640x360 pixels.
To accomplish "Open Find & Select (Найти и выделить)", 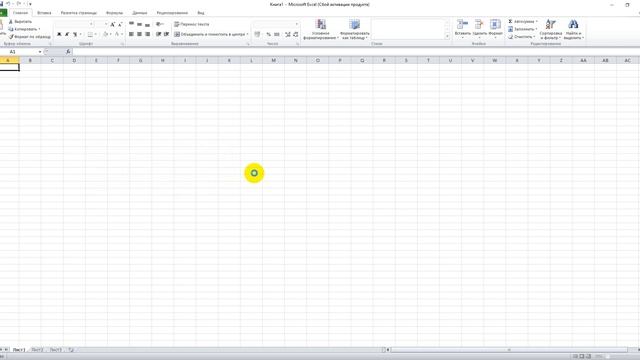I will [573, 29].
